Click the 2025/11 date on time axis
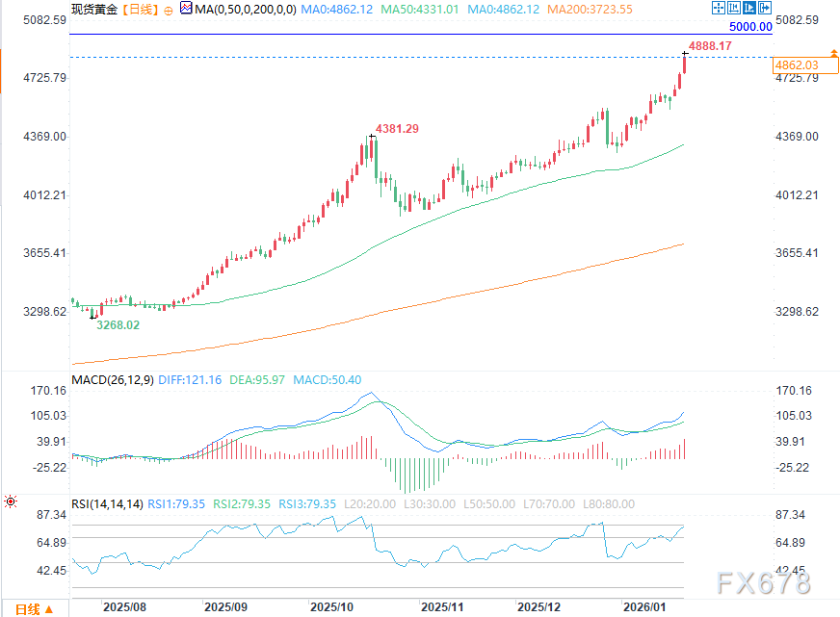Viewport: 840px width, 617px height. (443, 608)
